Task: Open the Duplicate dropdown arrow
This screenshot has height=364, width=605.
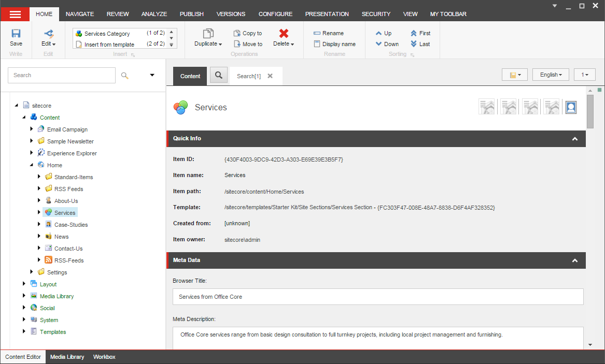Action: click(220, 45)
